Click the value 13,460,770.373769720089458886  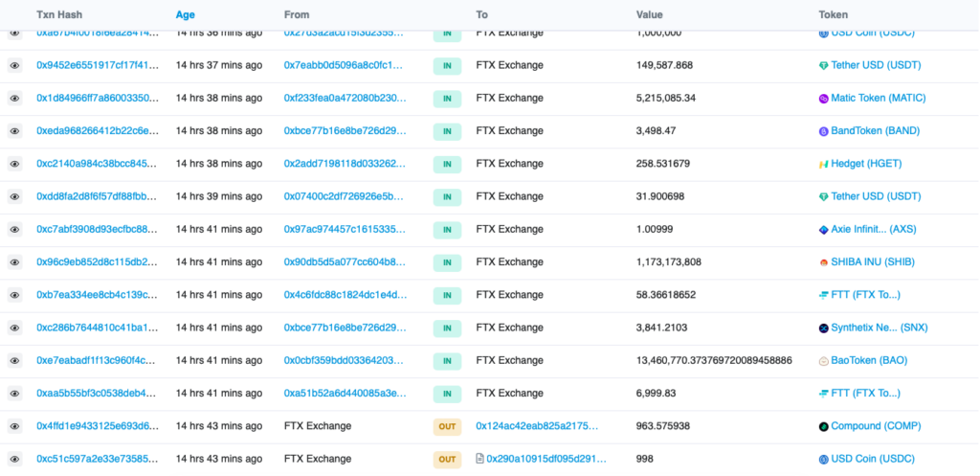(714, 360)
